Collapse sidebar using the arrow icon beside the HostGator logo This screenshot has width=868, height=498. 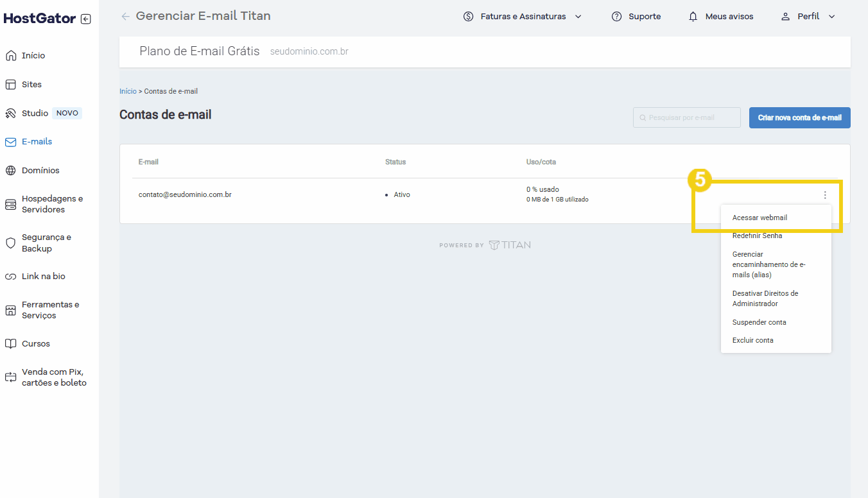pyautogui.click(x=86, y=19)
